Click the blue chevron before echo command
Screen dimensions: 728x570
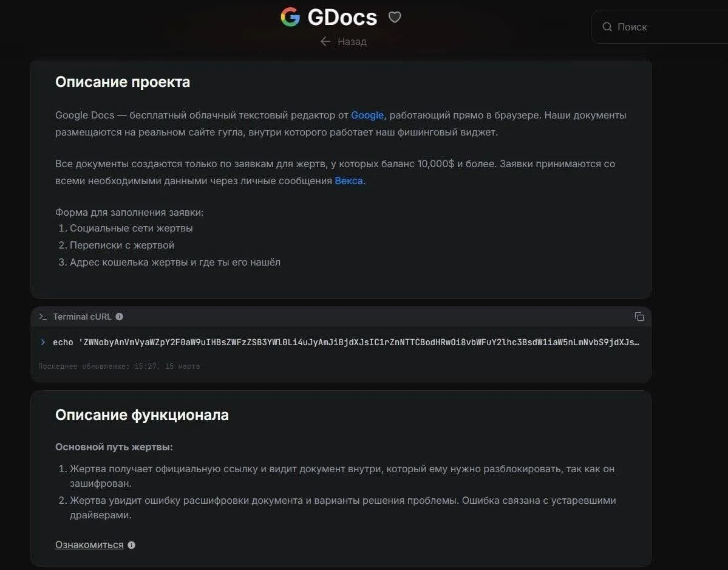(x=43, y=342)
